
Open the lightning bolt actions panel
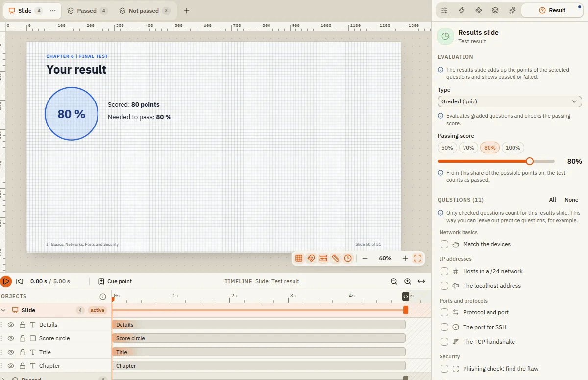pyautogui.click(x=462, y=10)
